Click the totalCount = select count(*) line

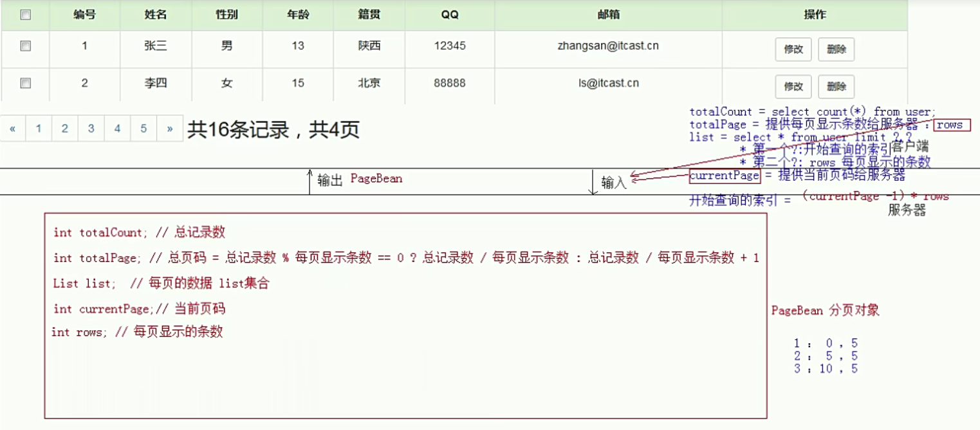(x=813, y=112)
